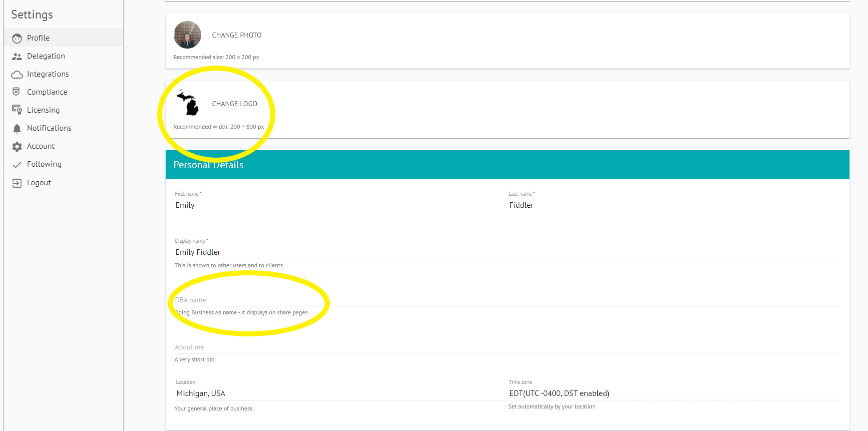Click the Time zone EDT field
The image size is (868, 431).
point(674,393)
